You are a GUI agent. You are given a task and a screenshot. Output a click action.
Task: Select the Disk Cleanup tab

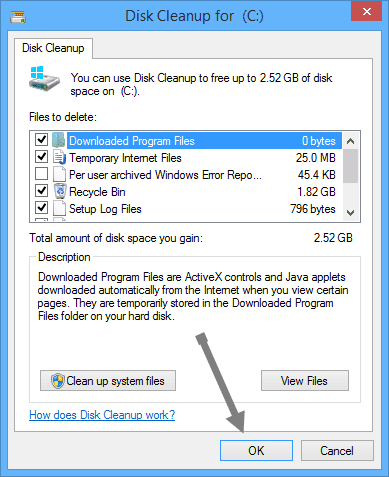coord(53,48)
